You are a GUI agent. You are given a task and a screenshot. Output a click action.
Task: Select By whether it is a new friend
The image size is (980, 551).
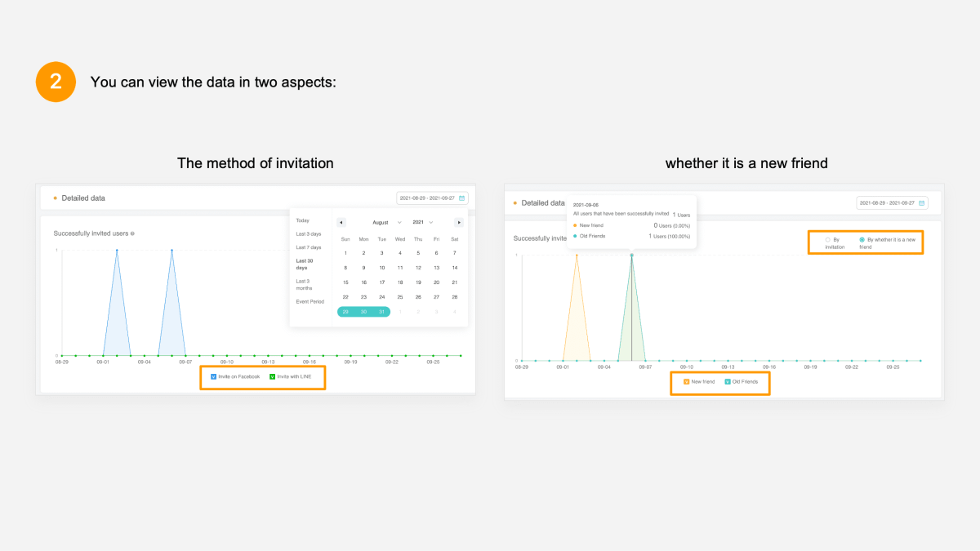coord(862,240)
